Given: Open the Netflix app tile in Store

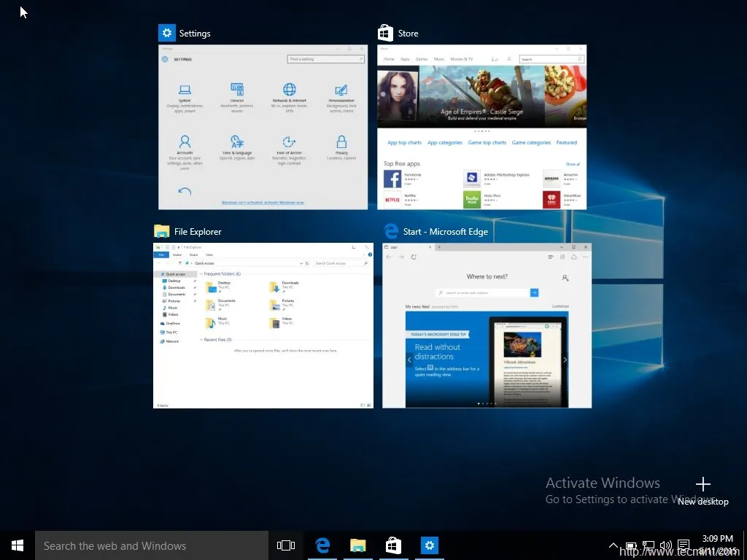Looking at the screenshot, I should pyautogui.click(x=392, y=199).
